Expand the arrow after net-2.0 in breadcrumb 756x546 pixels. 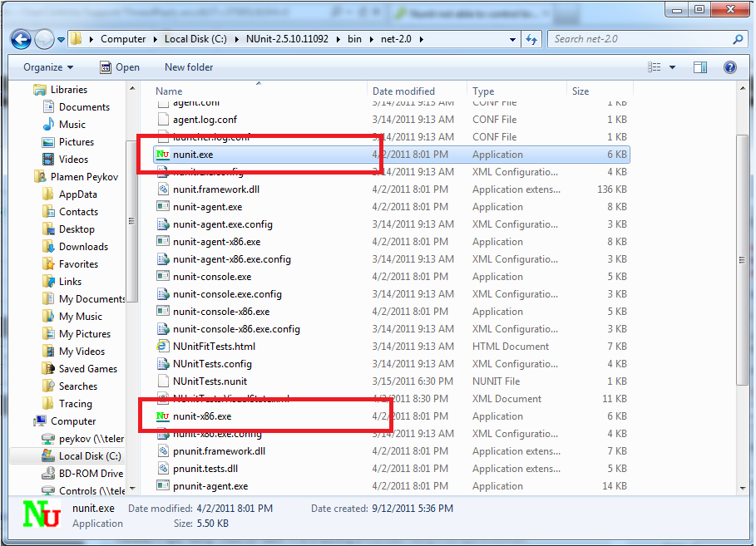(x=421, y=40)
